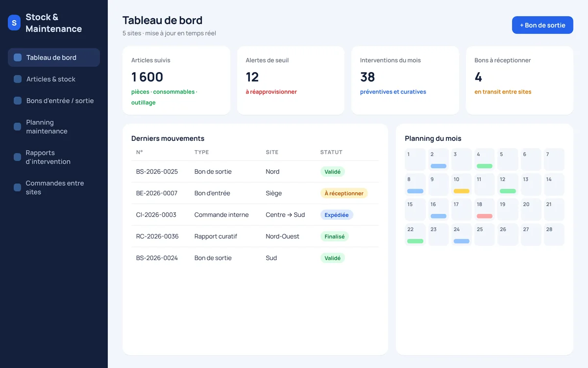Click the Bon d'entrée type cell
The width and height of the screenshot is (588, 368).
pyautogui.click(x=212, y=193)
